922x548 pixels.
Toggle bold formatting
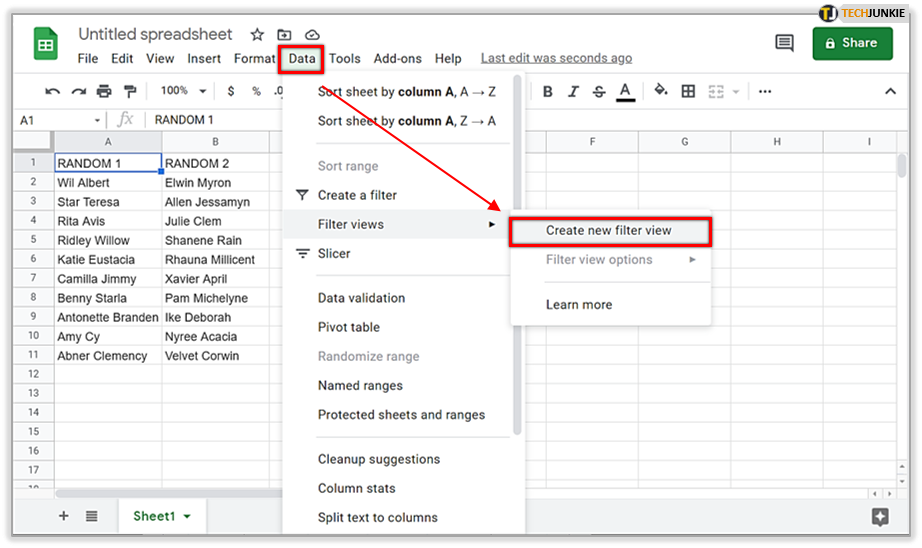point(548,91)
